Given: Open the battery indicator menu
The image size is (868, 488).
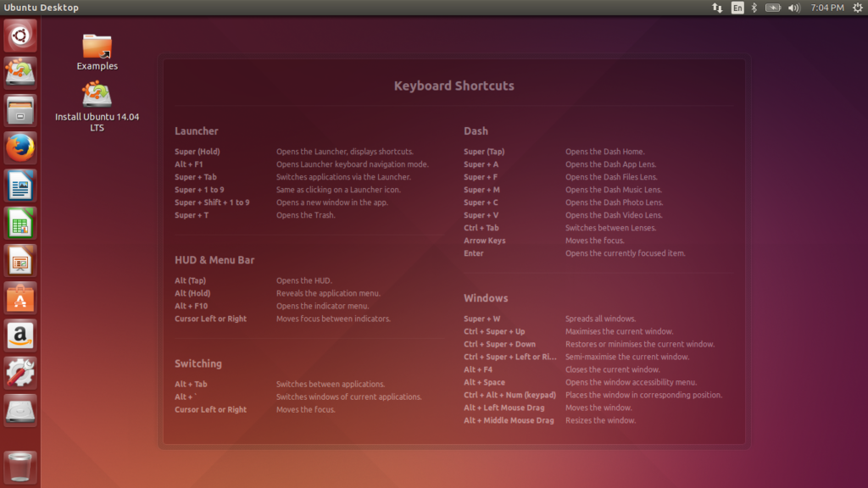Looking at the screenshot, I should pyautogui.click(x=773, y=8).
